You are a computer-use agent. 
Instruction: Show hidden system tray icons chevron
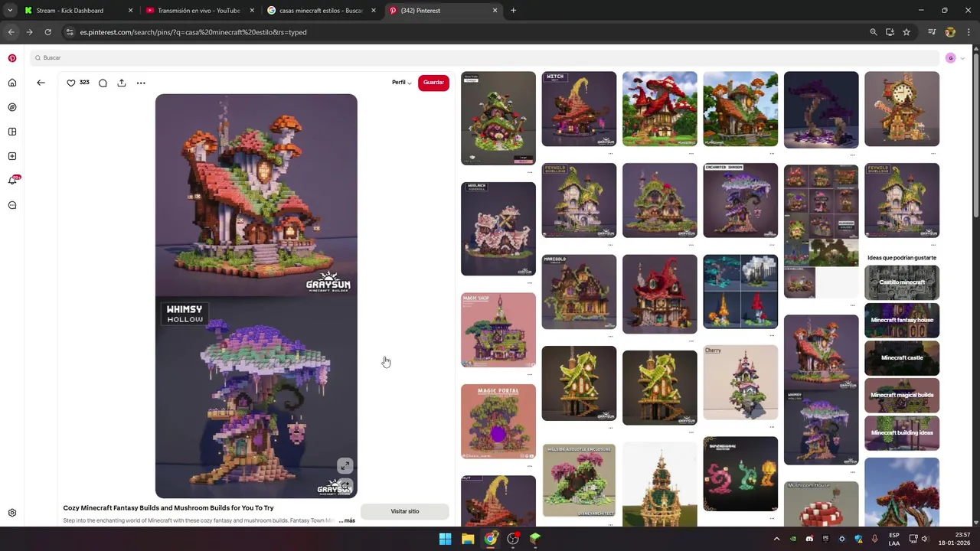776,539
